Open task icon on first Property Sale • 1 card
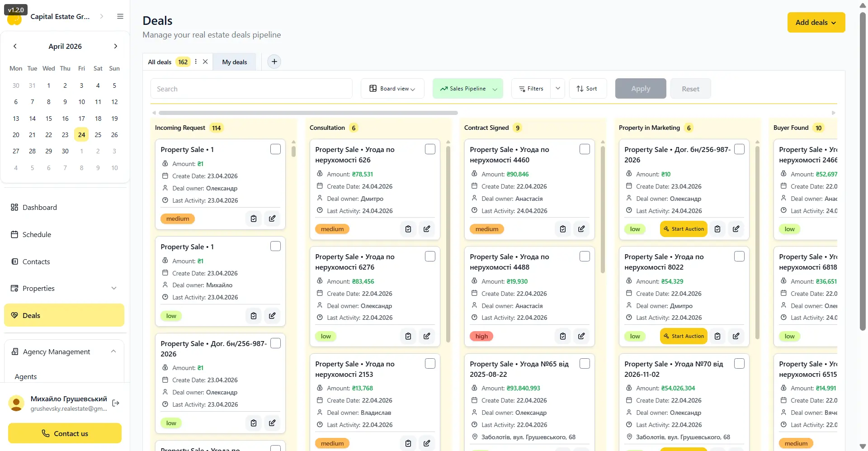Image resolution: width=868 pixels, height=451 pixels. (x=254, y=218)
